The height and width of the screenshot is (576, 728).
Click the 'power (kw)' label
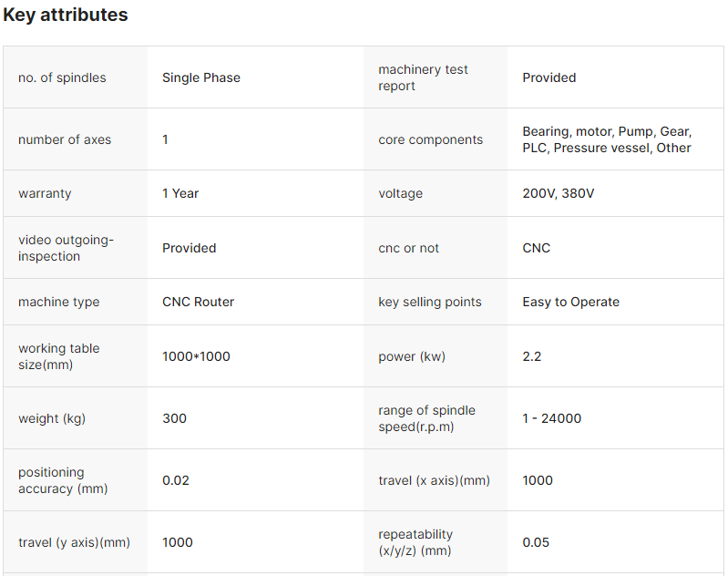(412, 356)
